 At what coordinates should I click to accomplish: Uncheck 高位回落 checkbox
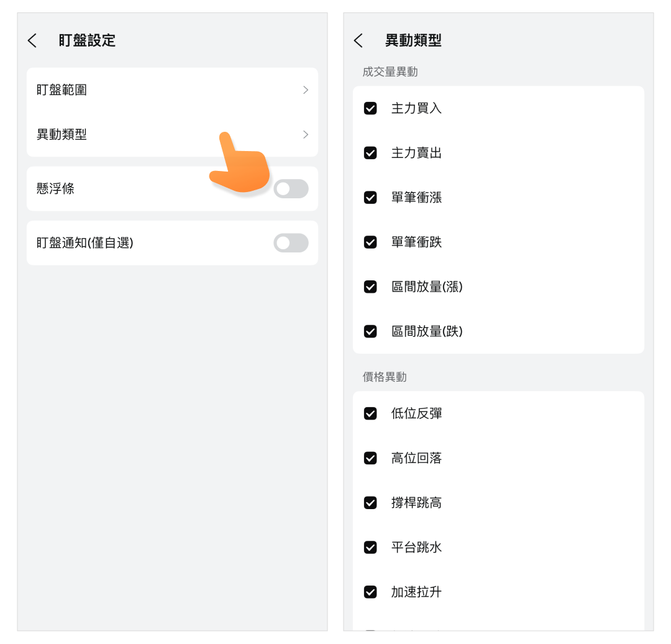[x=370, y=458]
